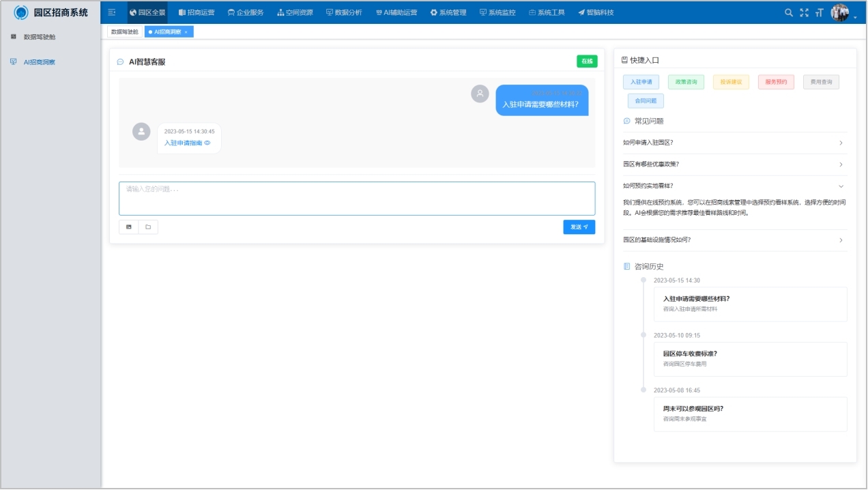Click the 发送 send button
Viewport: 868px width, 490px height.
(578, 227)
